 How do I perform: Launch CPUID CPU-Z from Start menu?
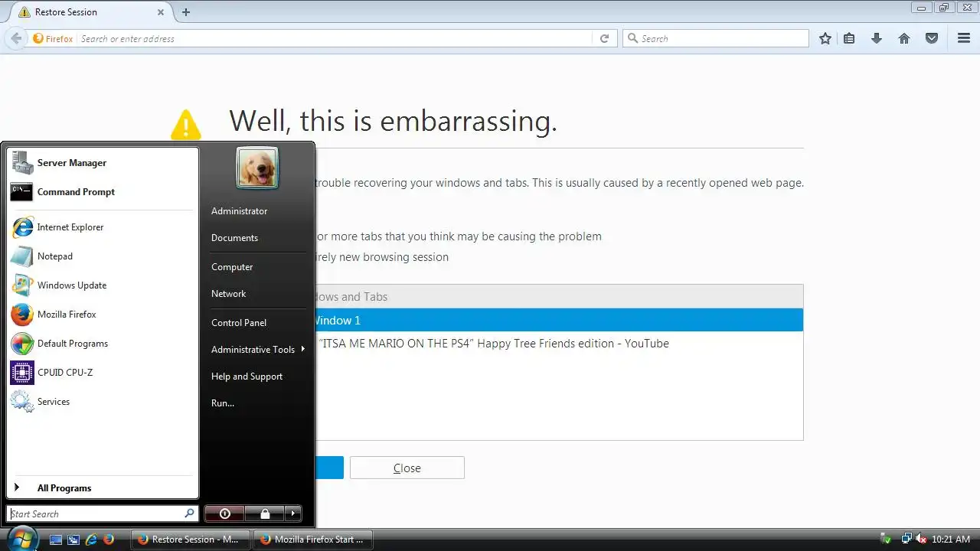click(103, 373)
